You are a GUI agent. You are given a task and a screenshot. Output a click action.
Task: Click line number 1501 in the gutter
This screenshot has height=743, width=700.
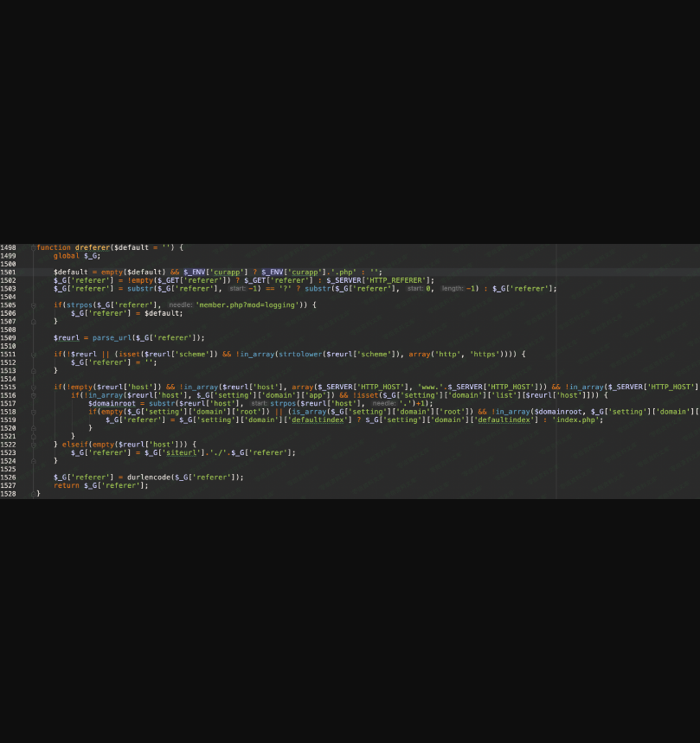click(9, 272)
